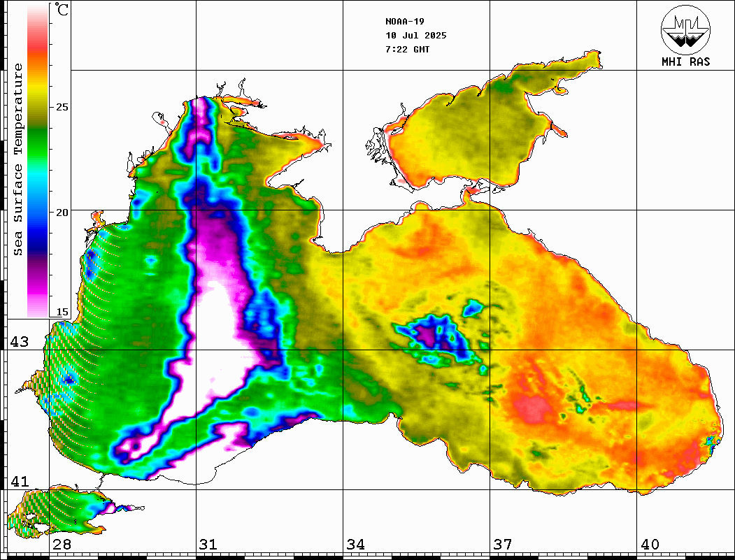Click latitude label 41
Image resolution: width=735 pixels, height=560 pixels.
click(x=19, y=481)
